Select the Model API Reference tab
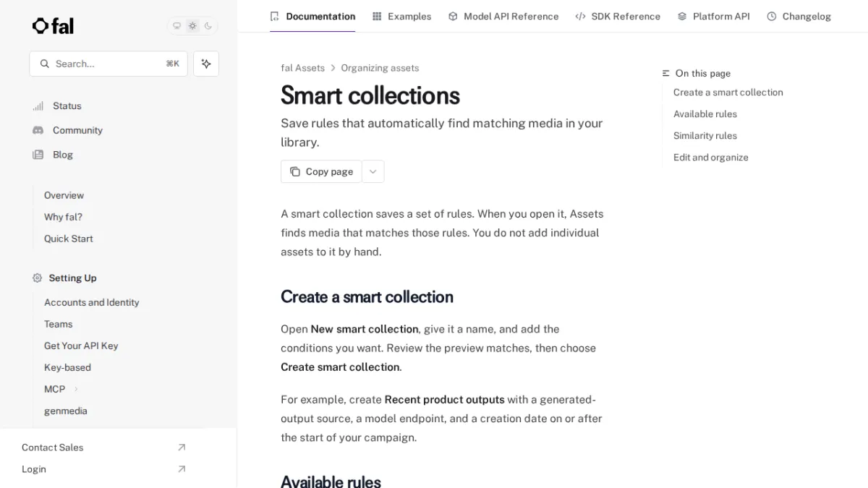The width and height of the screenshot is (868, 488). pos(503,16)
